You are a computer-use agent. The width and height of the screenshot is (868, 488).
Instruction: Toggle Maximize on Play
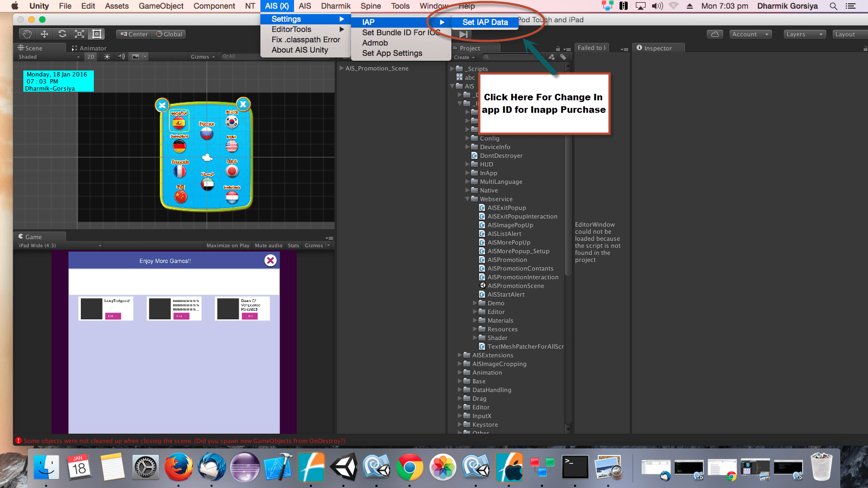pyautogui.click(x=228, y=246)
